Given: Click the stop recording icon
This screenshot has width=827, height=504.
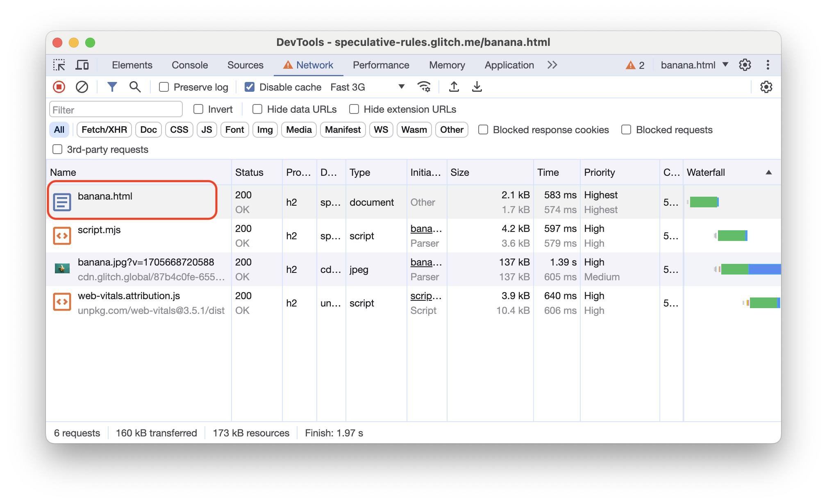Looking at the screenshot, I should [59, 87].
